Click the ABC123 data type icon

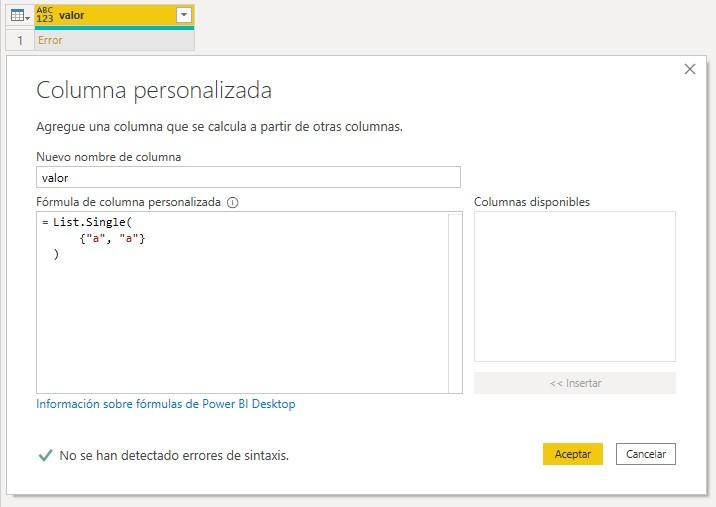click(x=45, y=16)
